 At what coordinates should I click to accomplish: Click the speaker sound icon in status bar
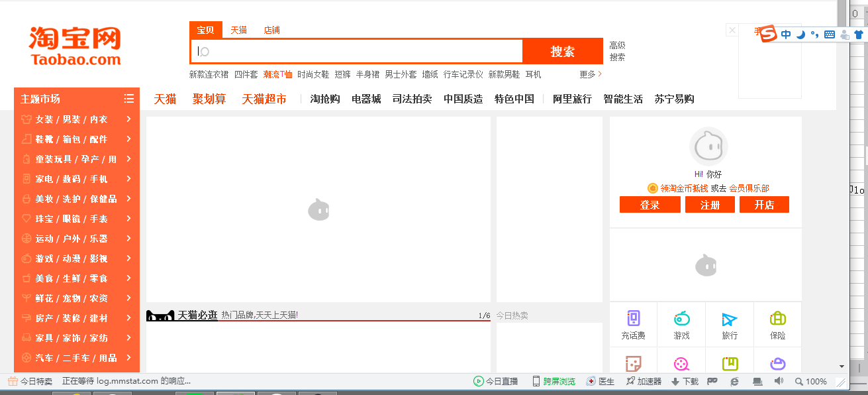pyautogui.click(x=779, y=381)
